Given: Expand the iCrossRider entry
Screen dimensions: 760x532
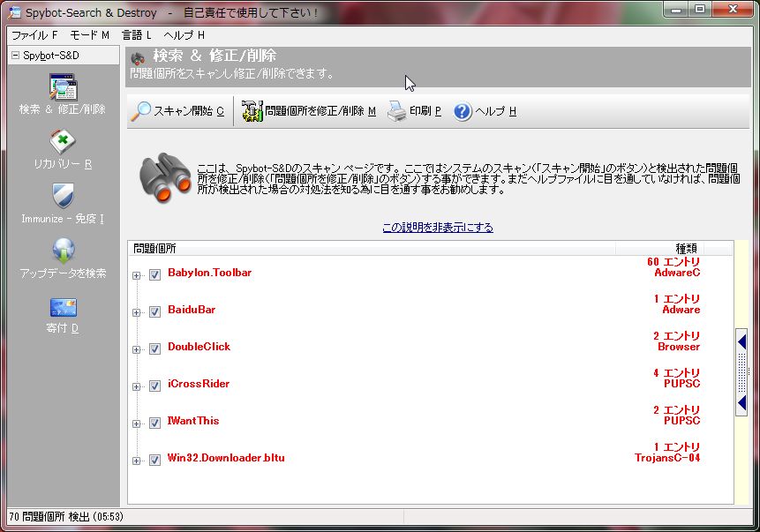Looking at the screenshot, I should tap(136, 386).
